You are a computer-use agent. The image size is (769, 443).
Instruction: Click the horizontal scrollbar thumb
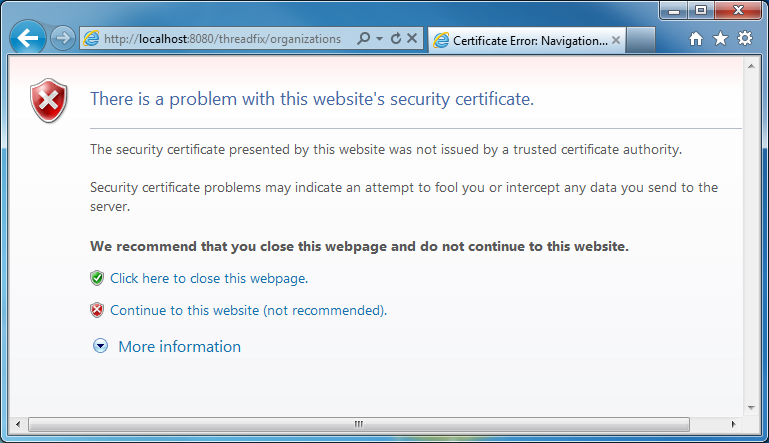click(x=359, y=424)
